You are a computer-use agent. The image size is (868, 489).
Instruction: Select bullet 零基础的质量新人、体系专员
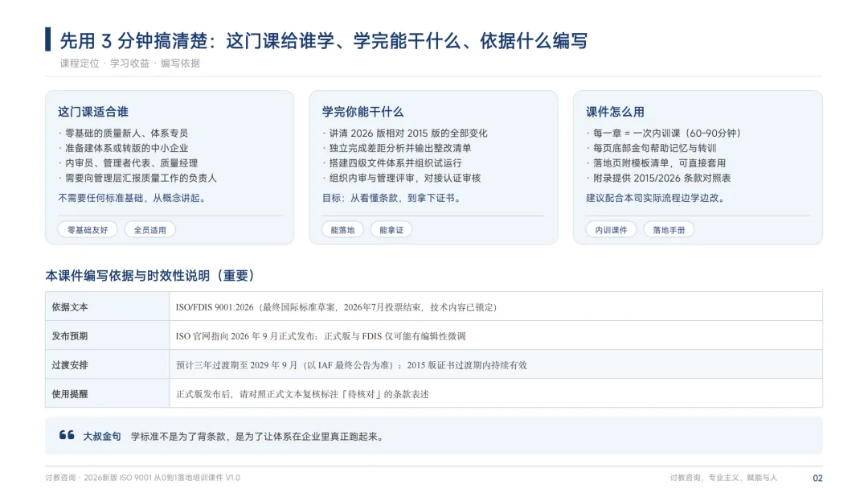(124, 134)
